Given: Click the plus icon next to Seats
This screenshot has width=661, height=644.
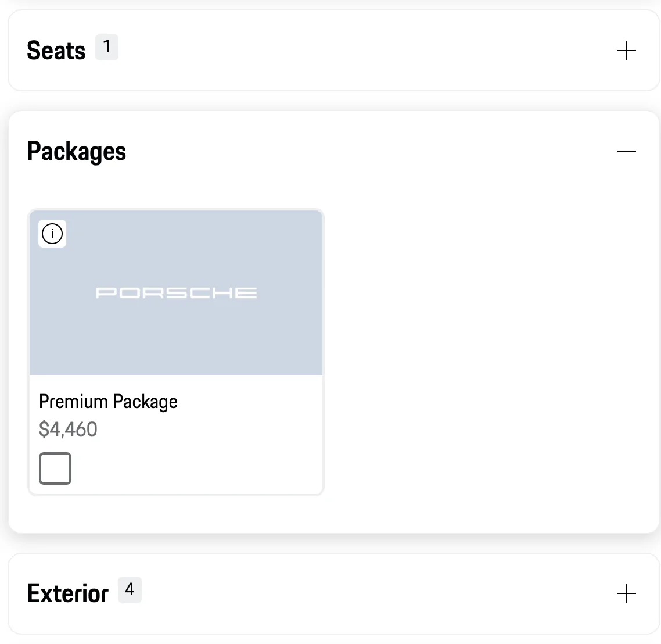Looking at the screenshot, I should [x=627, y=51].
